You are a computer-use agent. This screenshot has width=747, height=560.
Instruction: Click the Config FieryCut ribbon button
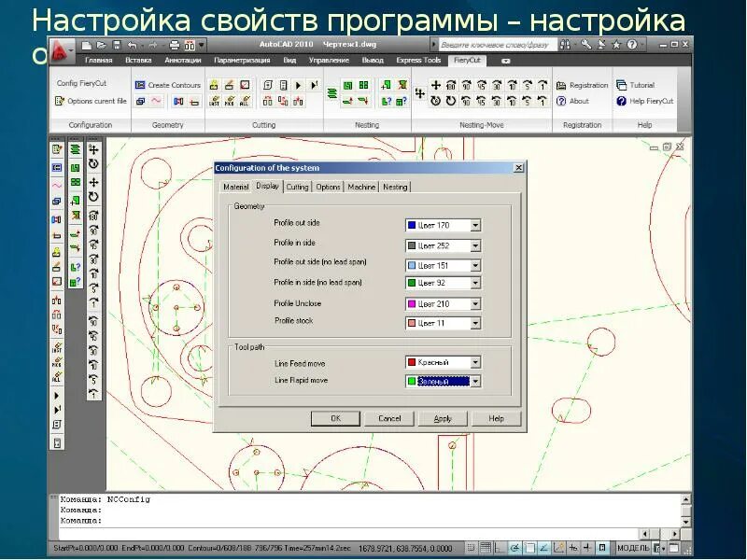click(81, 83)
